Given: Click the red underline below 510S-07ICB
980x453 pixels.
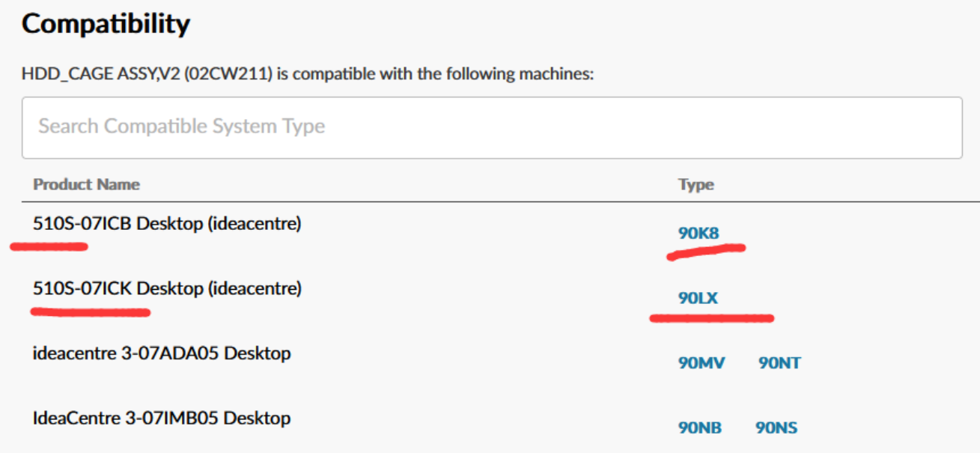Looking at the screenshot, I should 49,246.
